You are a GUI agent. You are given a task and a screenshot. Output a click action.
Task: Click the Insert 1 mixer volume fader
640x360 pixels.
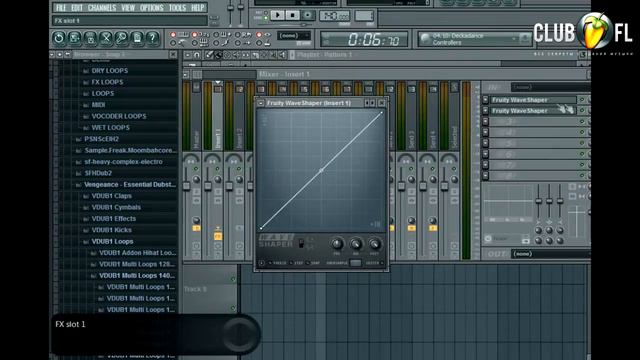click(208, 186)
